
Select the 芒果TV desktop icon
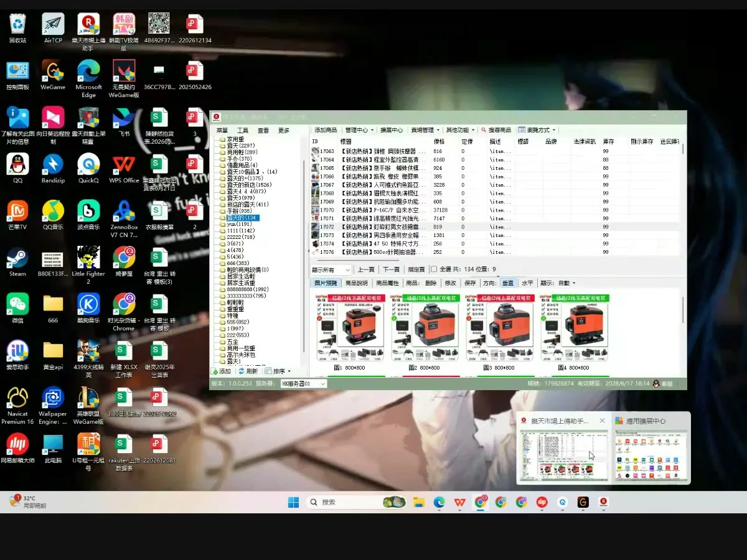pyautogui.click(x=17, y=215)
